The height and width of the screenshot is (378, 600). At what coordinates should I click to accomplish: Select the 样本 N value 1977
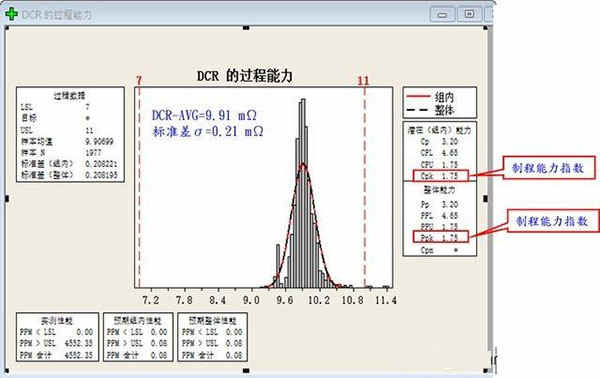[93, 153]
